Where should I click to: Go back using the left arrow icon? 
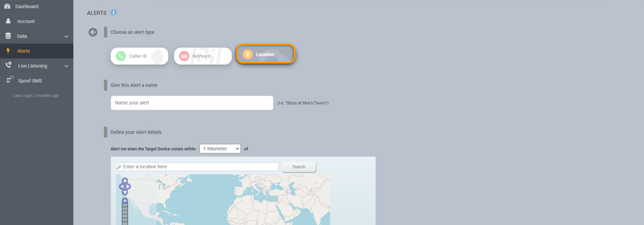click(93, 32)
